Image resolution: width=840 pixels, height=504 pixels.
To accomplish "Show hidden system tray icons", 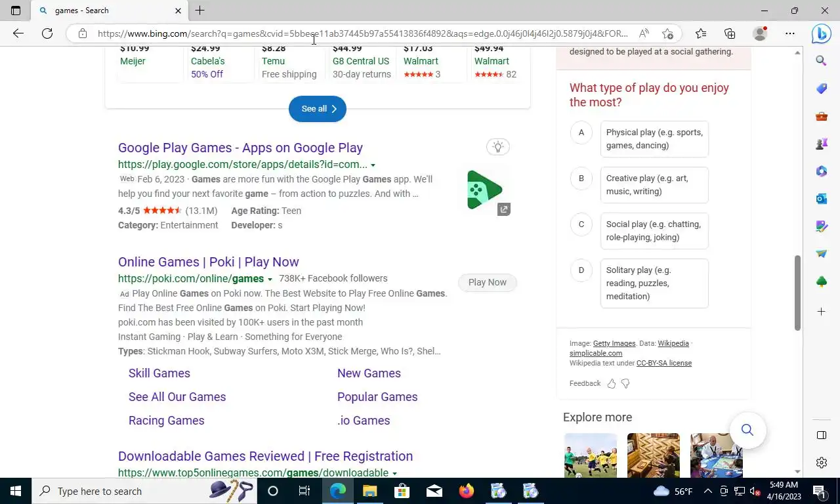I will coord(707,491).
